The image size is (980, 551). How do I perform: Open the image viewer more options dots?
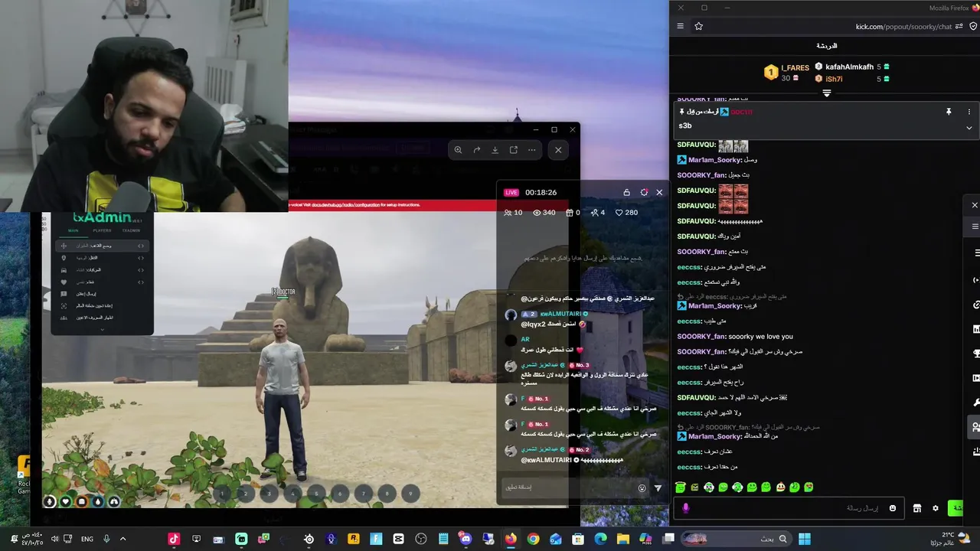[532, 150]
